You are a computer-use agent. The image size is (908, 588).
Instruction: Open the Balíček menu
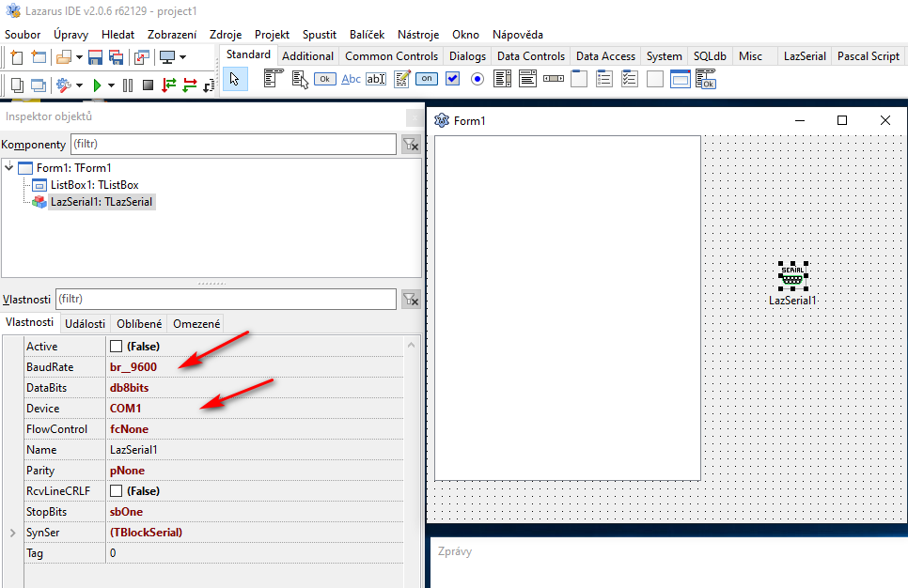pos(367,35)
